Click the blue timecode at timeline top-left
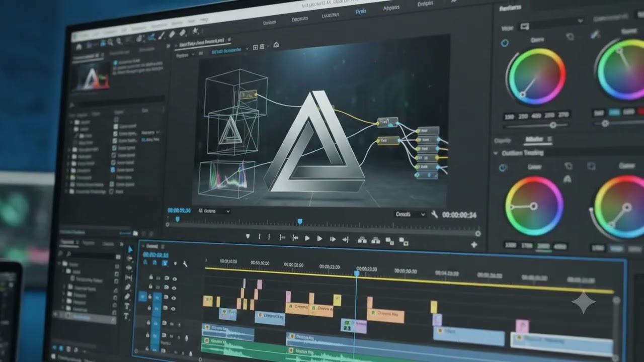Screen dimensions: 644x362 pos(155,254)
